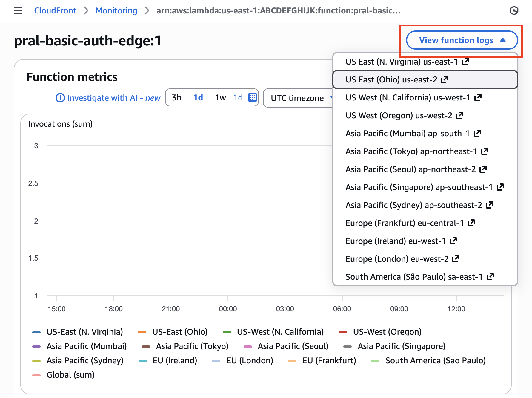The width and height of the screenshot is (532, 398).
Task: Choose US East (Ohio) us-east-2 logs
Action: pyautogui.click(x=391, y=79)
